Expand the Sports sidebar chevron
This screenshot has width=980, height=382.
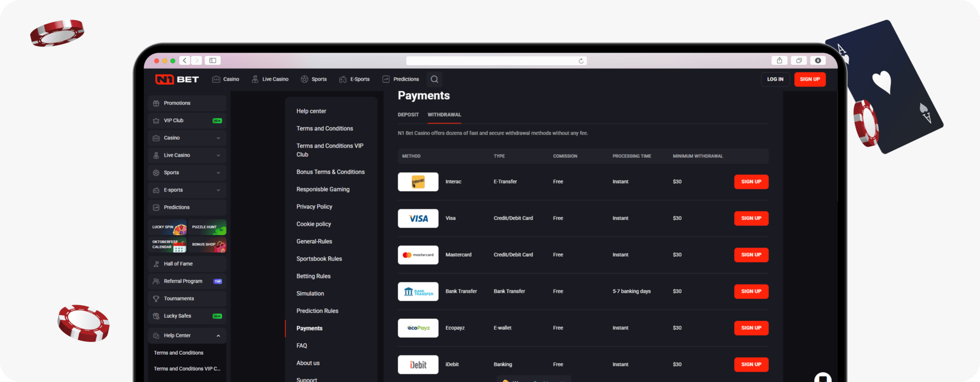click(218, 173)
